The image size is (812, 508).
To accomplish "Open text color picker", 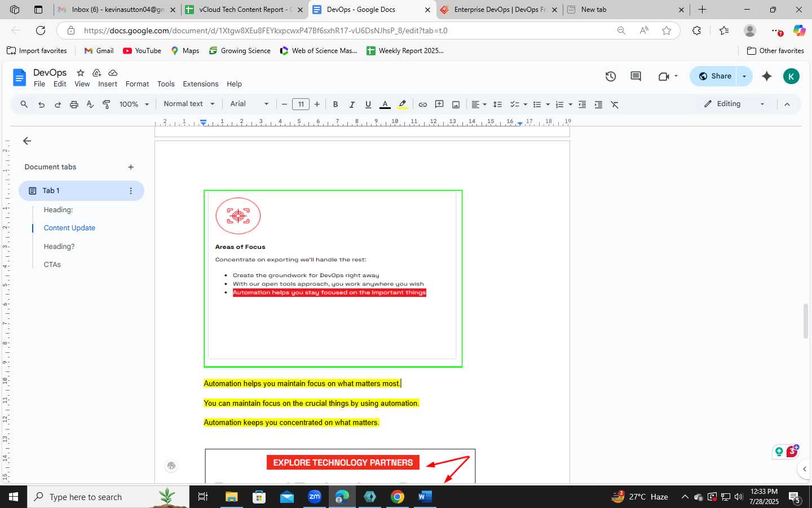I will point(385,104).
